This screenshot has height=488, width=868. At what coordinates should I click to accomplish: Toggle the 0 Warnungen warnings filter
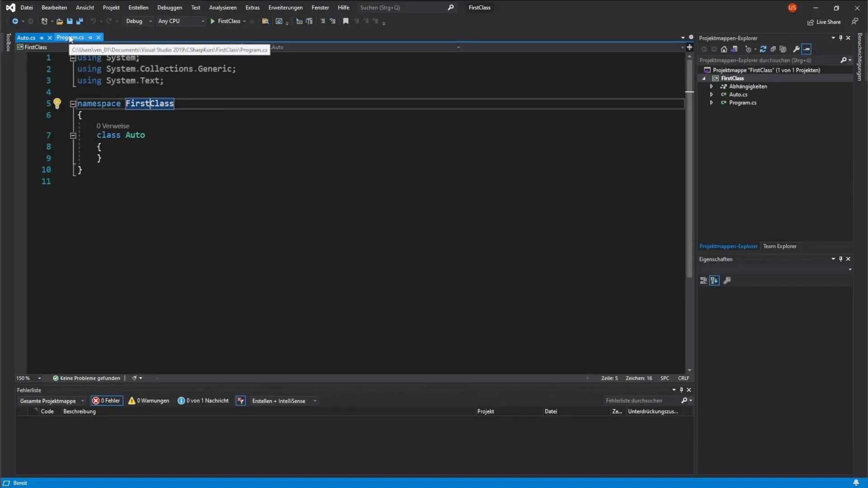(149, 401)
